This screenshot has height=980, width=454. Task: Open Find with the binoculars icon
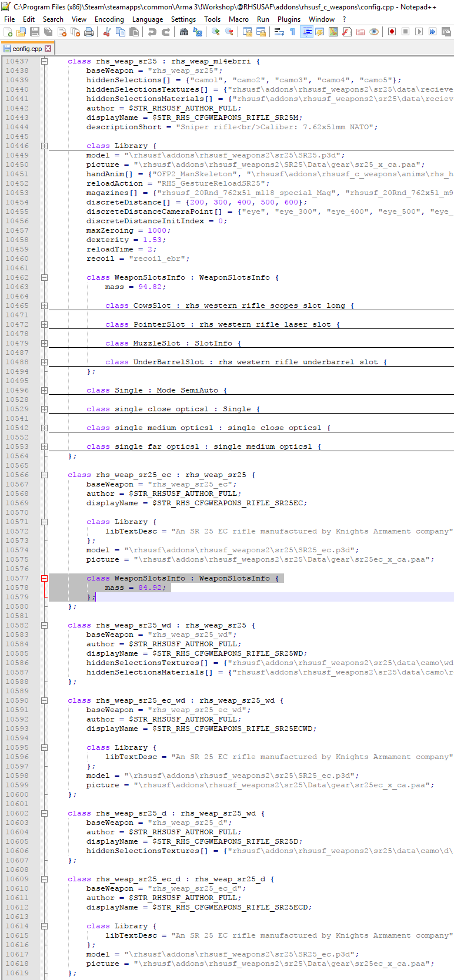click(x=184, y=32)
